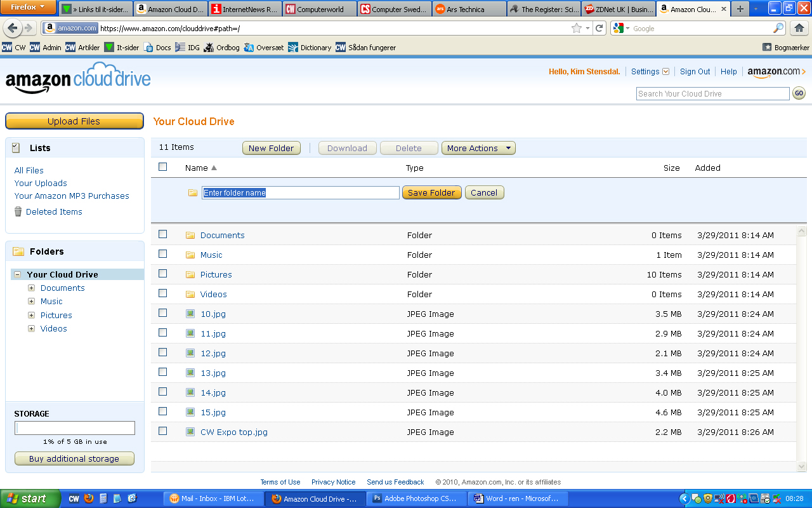The height and width of the screenshot is (508, 812).
Task: Click the New Folder button
Action: (x=271, y=148)
